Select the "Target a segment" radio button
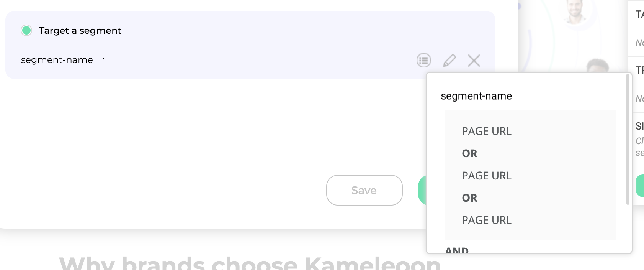Screen dimensions: 644x270 (26, 30)
